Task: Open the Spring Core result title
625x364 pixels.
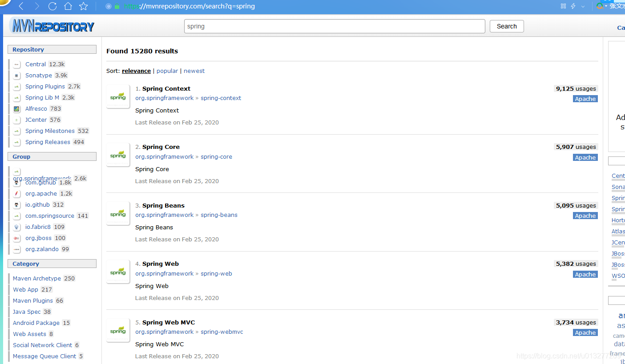Action: pos(161,147)
